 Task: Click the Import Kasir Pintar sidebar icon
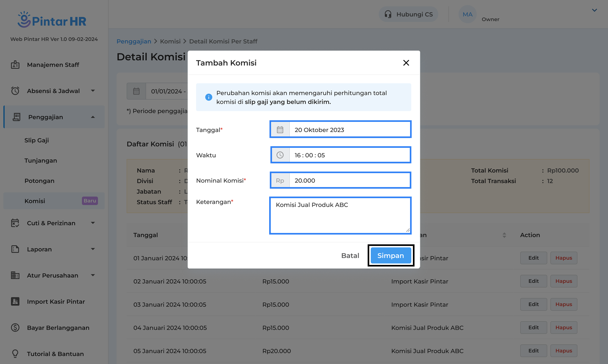pos(15,302)
